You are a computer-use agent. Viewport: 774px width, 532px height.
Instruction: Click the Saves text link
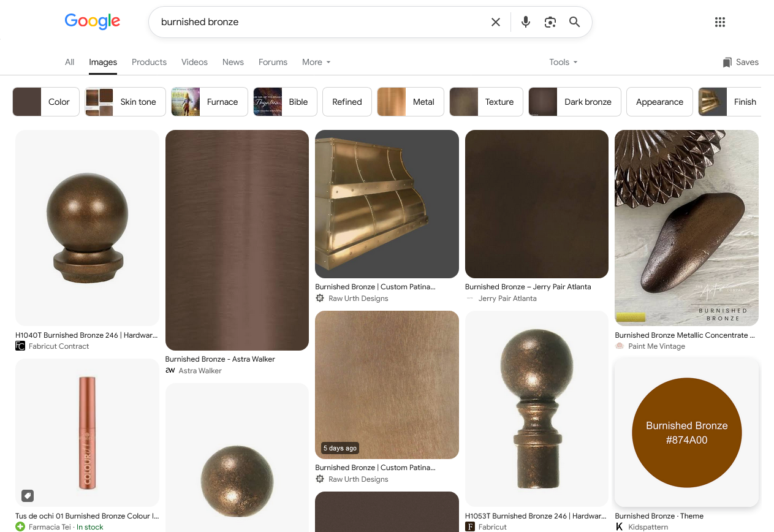click(747, 62)
